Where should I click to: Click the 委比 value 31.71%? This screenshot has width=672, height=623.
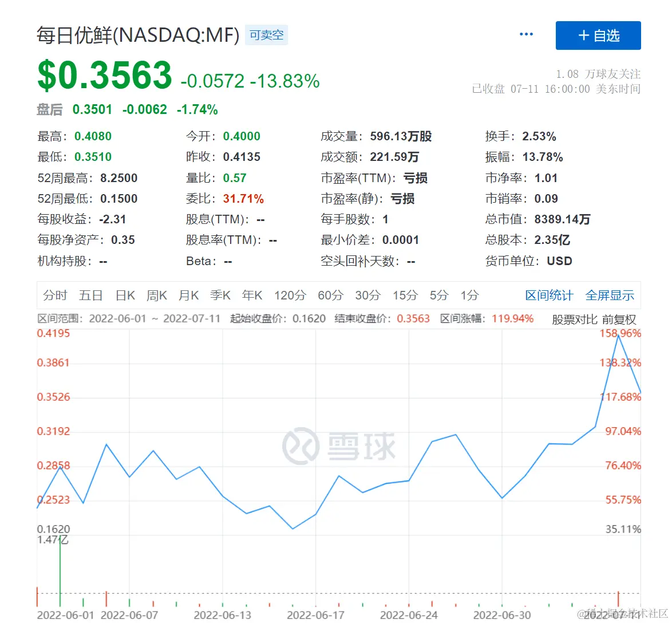pos(243,199)
